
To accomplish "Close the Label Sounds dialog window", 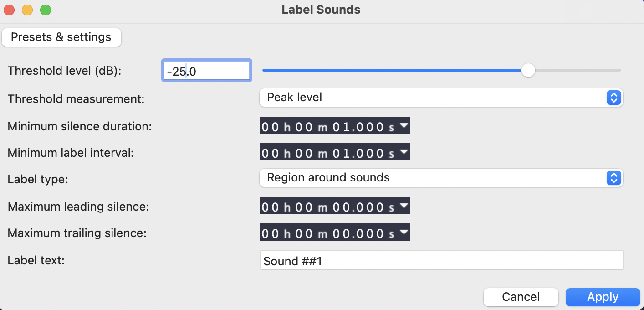I will [x=9, y=10].
